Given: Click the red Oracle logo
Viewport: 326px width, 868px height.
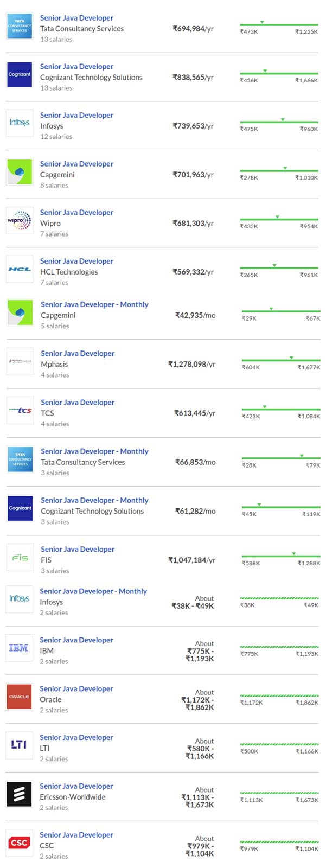Looking at the screenshot, I should click(x=19, y=697).
